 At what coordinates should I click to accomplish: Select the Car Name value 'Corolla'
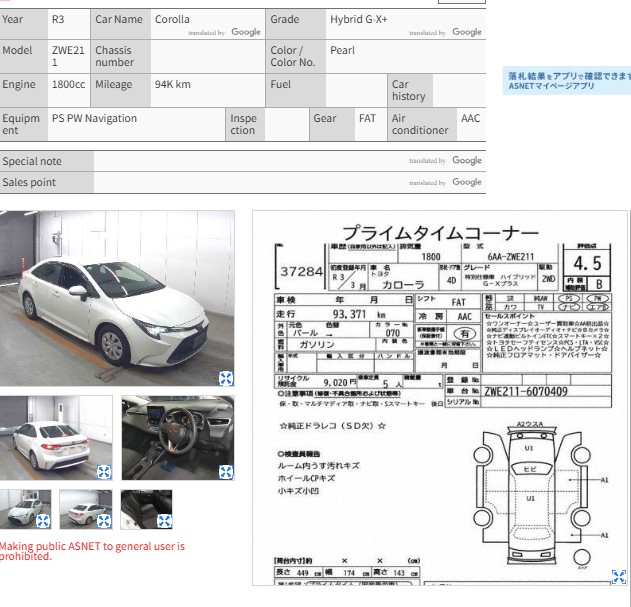(x=172, y=19)
